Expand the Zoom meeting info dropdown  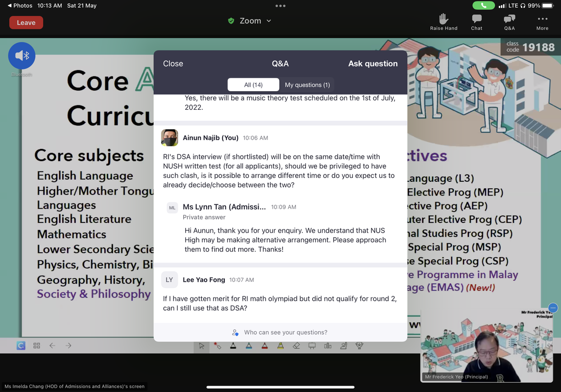click(268, 21)
